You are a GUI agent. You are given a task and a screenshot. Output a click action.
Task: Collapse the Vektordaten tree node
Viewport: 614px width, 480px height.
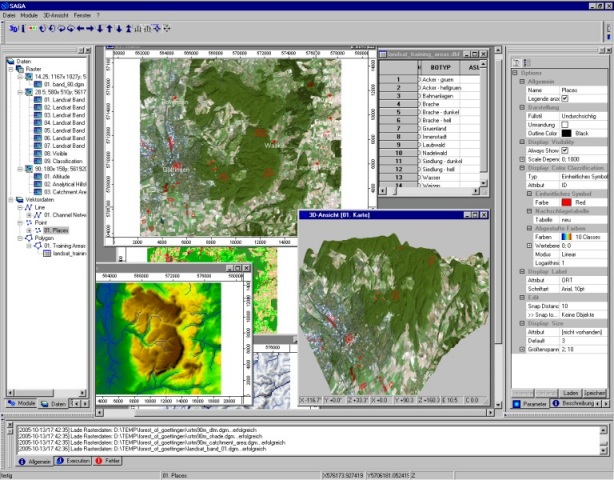tap(11, 200)
